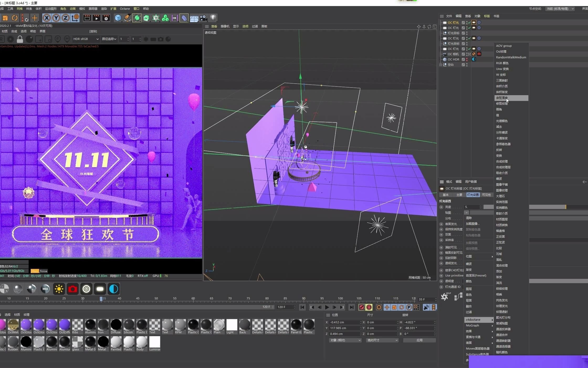
Task: Expand the 位图 submenu
Action: coord(479,256)
